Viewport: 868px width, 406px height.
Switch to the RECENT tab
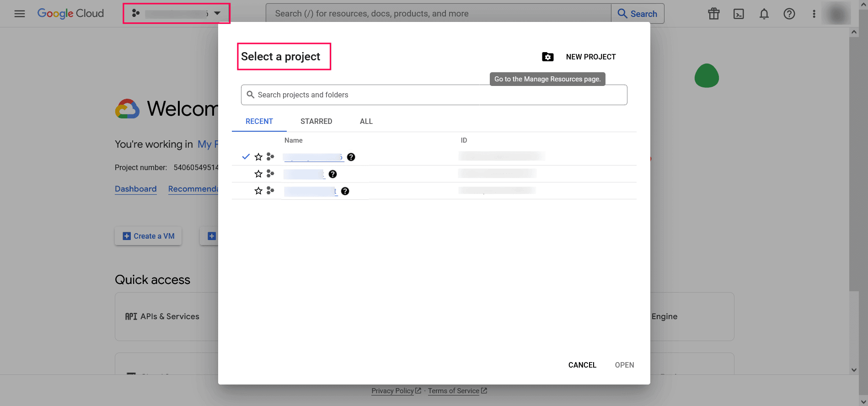259,121
